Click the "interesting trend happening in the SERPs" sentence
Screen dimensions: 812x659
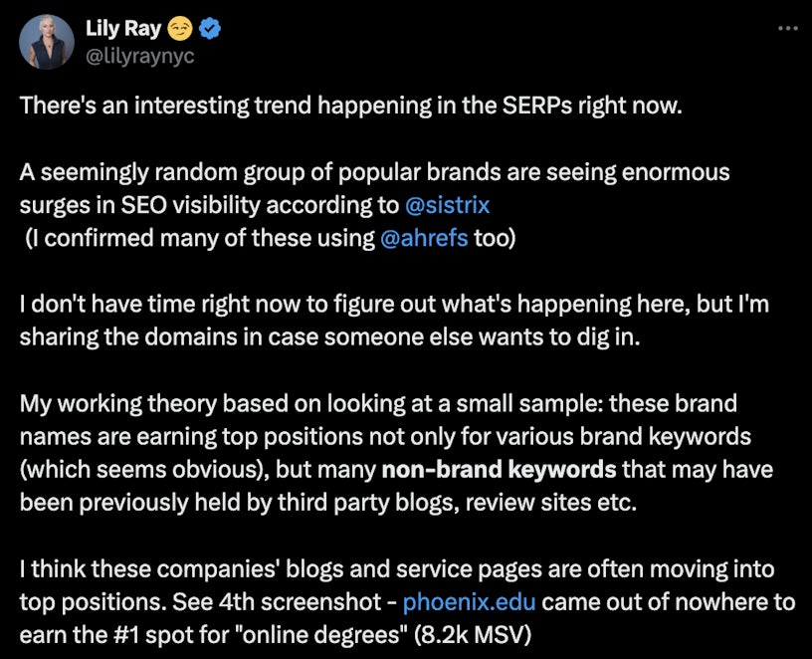point(350,105)
